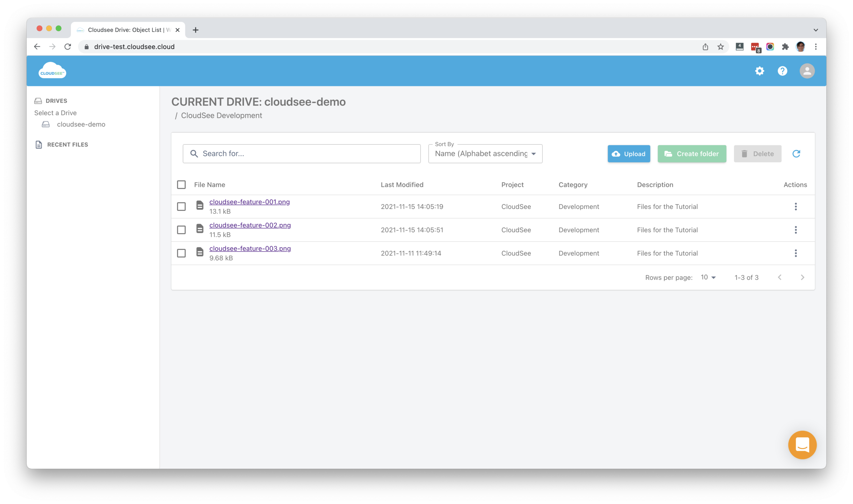Select the checkbox for cloudsee-feature-001.png

[x=181, y=206]
